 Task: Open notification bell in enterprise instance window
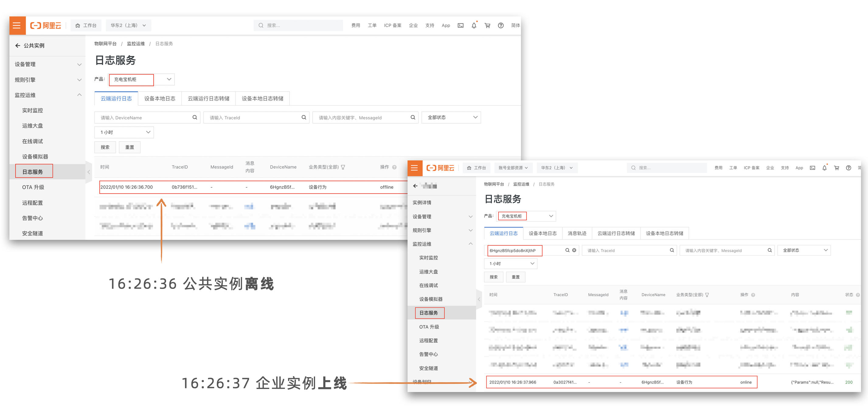(825, 168)
